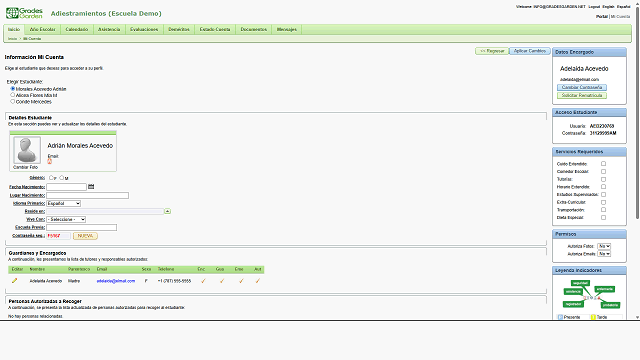Click the Reside en field

pos(105,211)
